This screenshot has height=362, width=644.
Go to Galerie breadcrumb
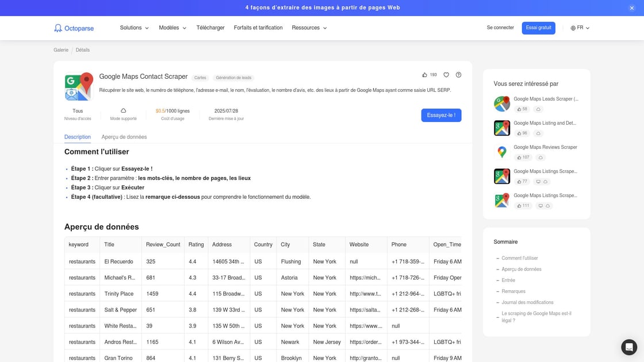click(61, 50)
